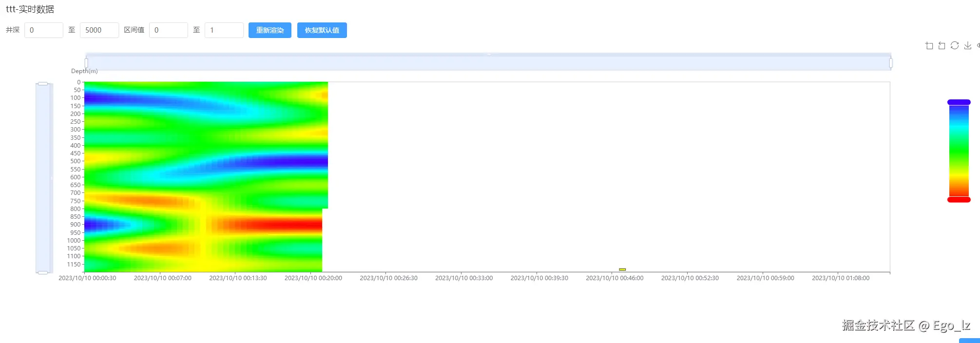Click the '1150' depth axis label
The height and width of the screenshot is (343, 980).
pyautogui.click(x=74, y=265)
